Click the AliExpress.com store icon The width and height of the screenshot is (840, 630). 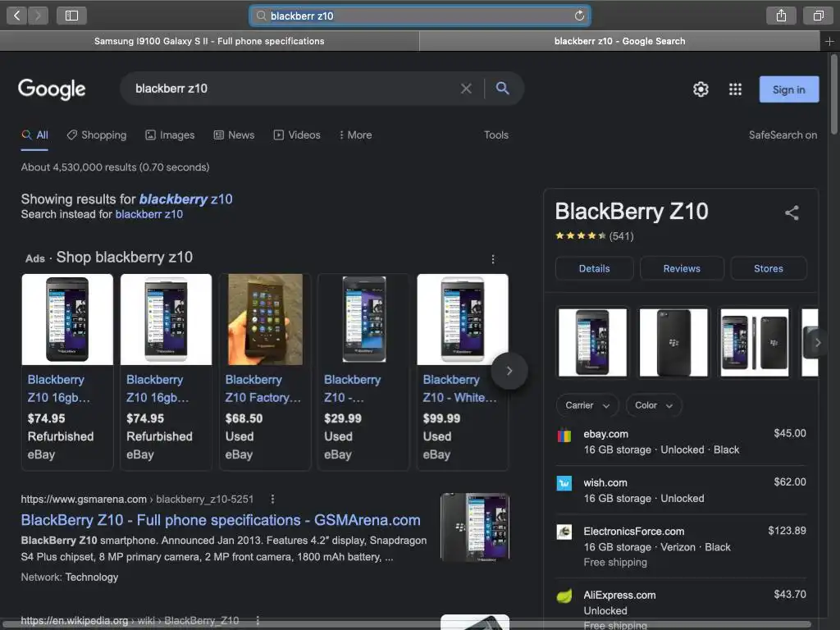point(564,596)
